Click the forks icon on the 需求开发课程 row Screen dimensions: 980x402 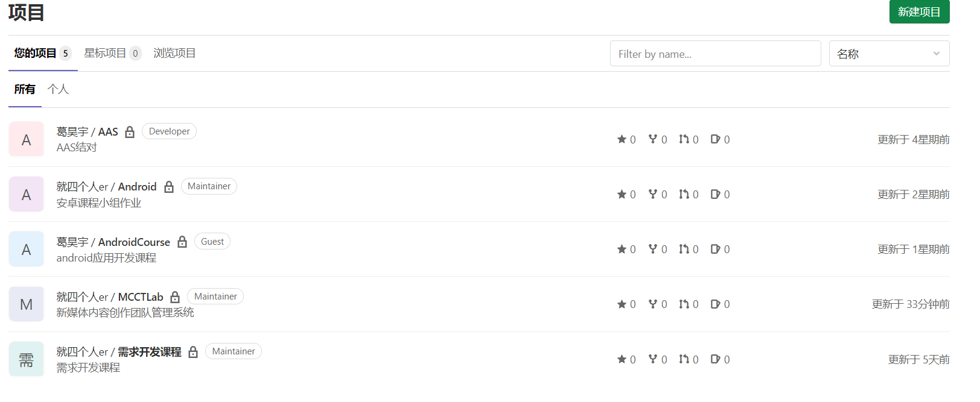click(x=653, y=359)
